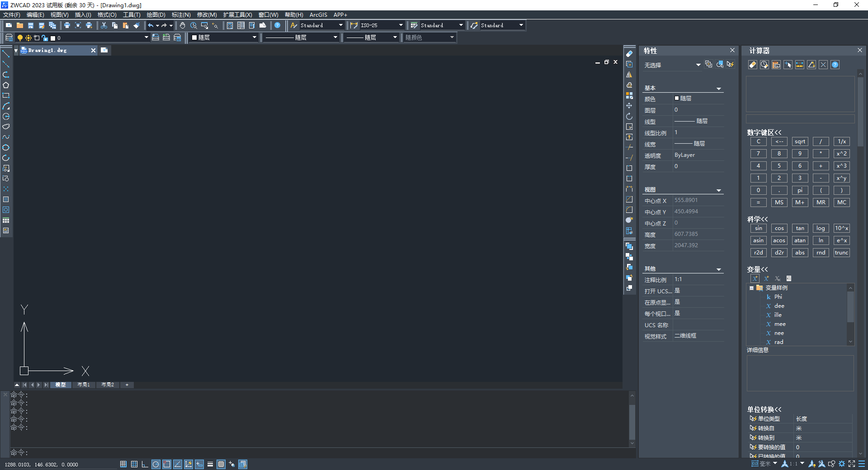The width and height of the screenshot is (868, 470).
Task: Click calculator Paste to command line icon
Action: pyautogui.click(x=776, y=65)
